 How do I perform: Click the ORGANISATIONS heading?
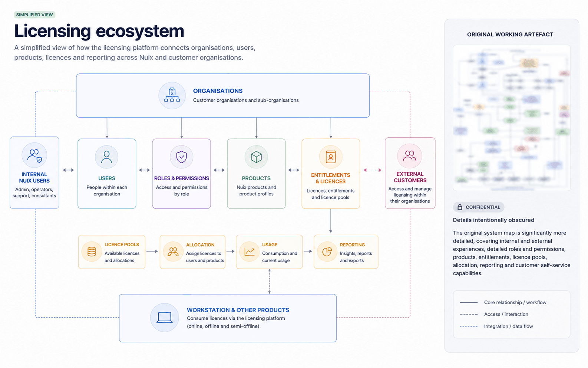218,91
